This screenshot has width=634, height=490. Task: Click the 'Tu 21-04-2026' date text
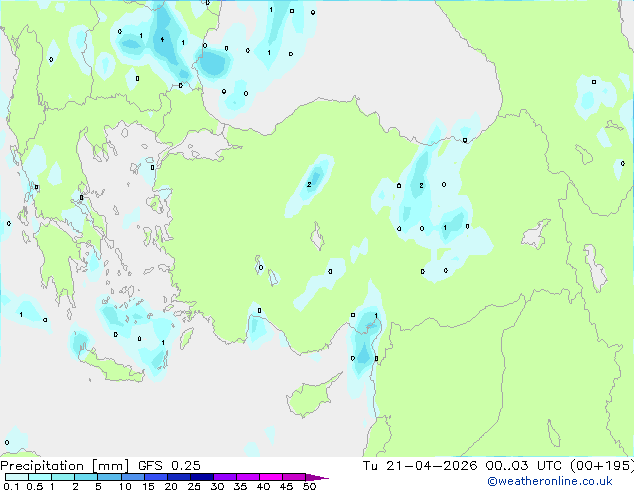click(420, 466)
